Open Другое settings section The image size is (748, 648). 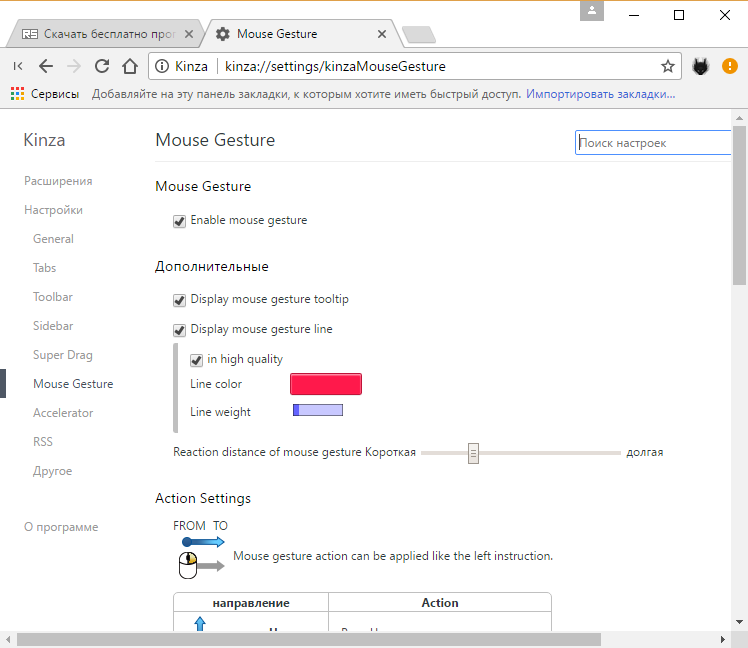52,471
